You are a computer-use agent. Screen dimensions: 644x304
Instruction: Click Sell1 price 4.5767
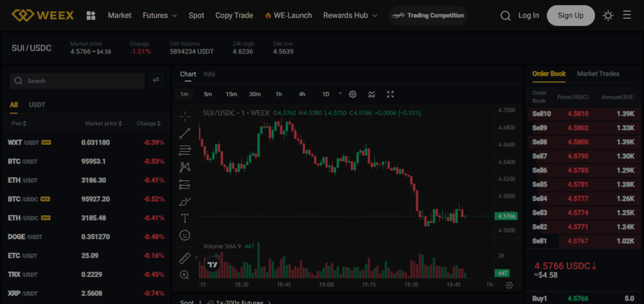pyautogui.click(x=578, y=241)
